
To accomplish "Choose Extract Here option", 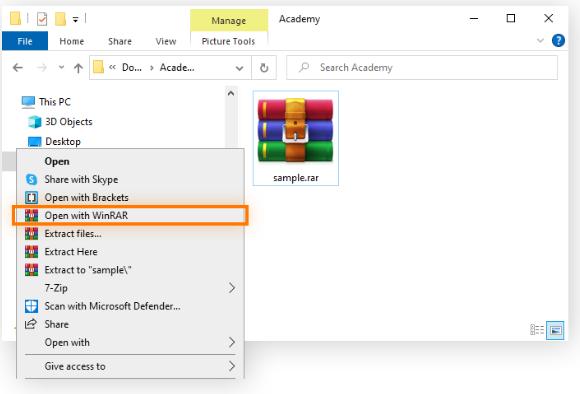I will pos(130,252).
